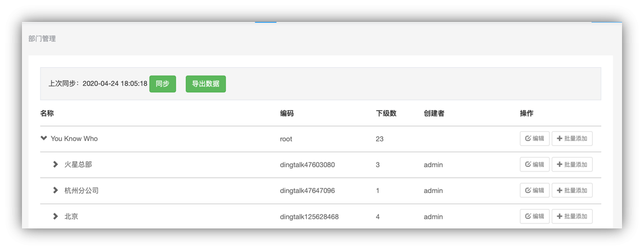644x251 pixels.
Task: Click the 下级数 column header
Action: click(386, 113)
